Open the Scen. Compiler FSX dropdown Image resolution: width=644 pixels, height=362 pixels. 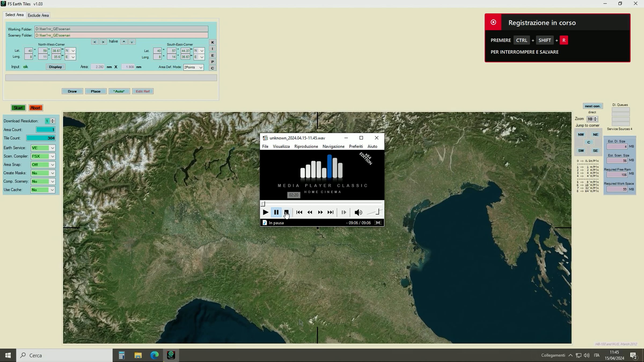[53, 156]
